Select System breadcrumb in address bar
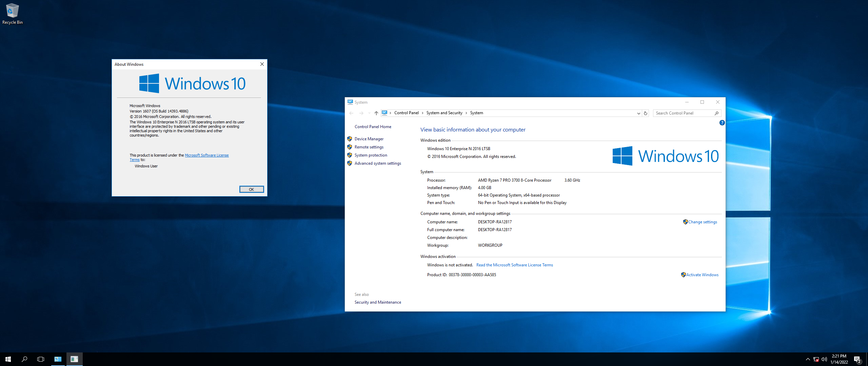Image resolution: width=868 pixels, height=366 pixels. (x=477, y=113)
